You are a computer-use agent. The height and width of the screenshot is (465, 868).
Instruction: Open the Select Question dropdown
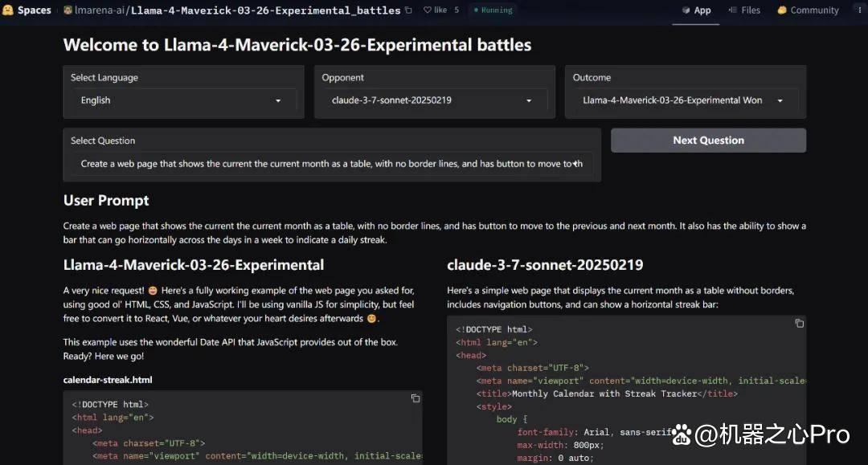pyautogui.click(x=332, y=164)
